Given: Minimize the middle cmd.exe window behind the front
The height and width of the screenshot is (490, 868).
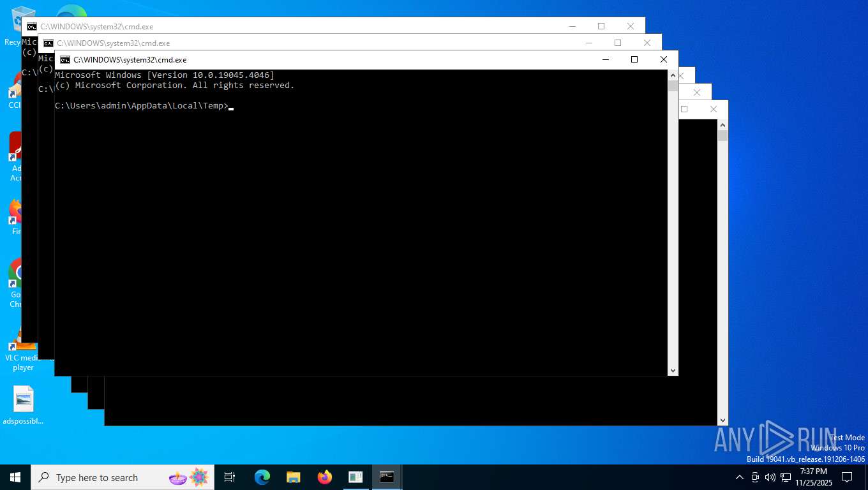Looking at the screenshot, I should 588,43.
